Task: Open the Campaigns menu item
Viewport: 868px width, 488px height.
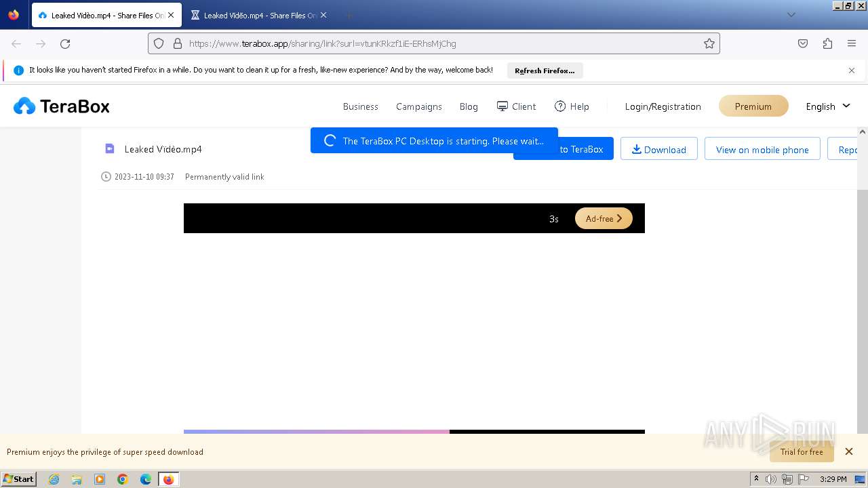Action: 419,106
